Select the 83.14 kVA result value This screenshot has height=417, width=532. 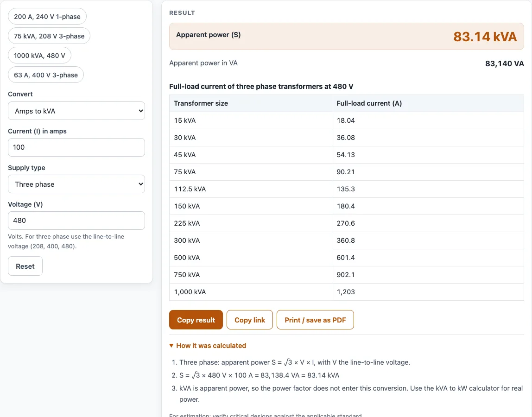coord(485,37)
